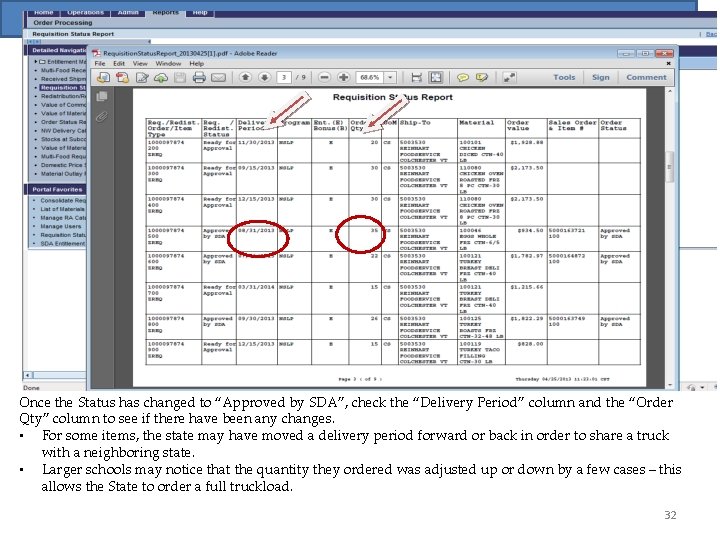The image size is (720, 540).
Task: Open the Help menu in Adobe Reader
Action: pyautogui.click(x=197, y=64)
